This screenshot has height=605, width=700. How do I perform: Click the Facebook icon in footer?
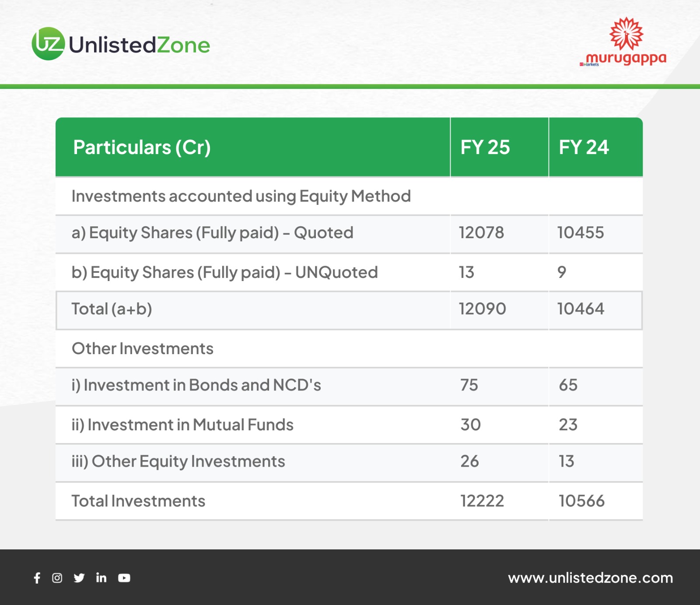pyautogui.click(x=37, y=578)
